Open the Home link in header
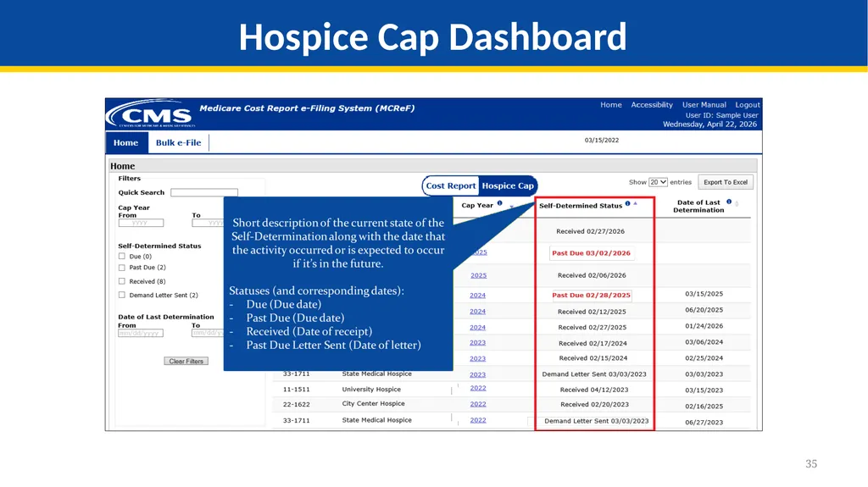The image size is (868, 487). [611, 104]
